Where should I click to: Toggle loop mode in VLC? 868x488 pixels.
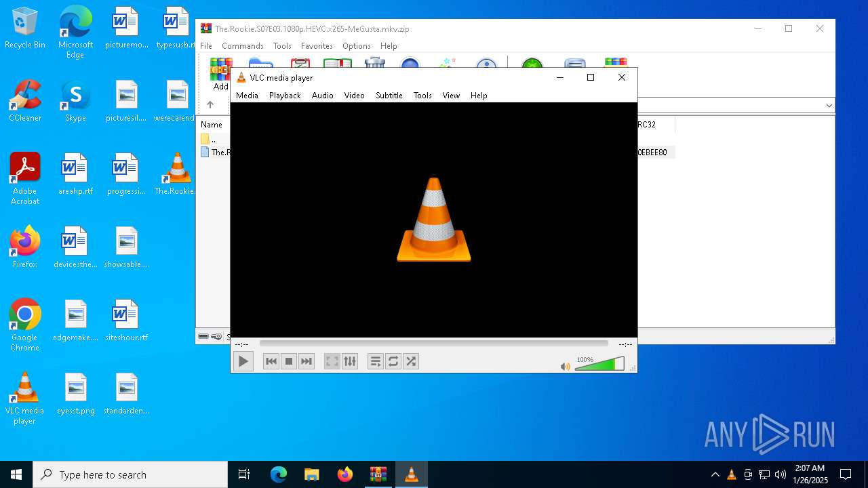coord(393,361)
